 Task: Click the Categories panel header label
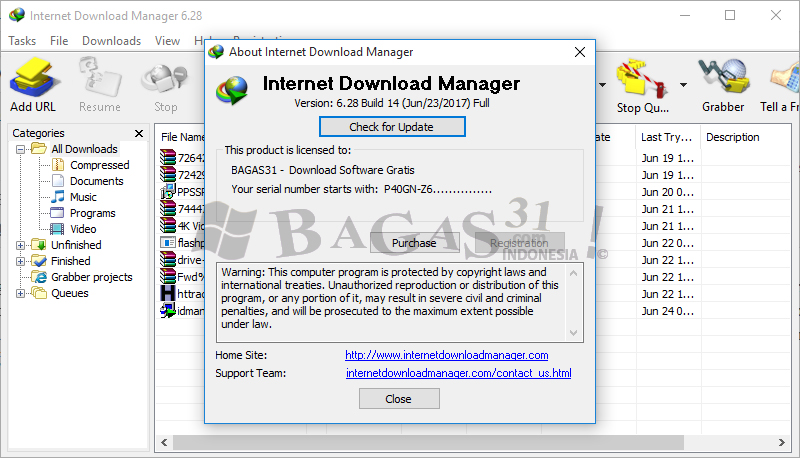coord(38,133)
